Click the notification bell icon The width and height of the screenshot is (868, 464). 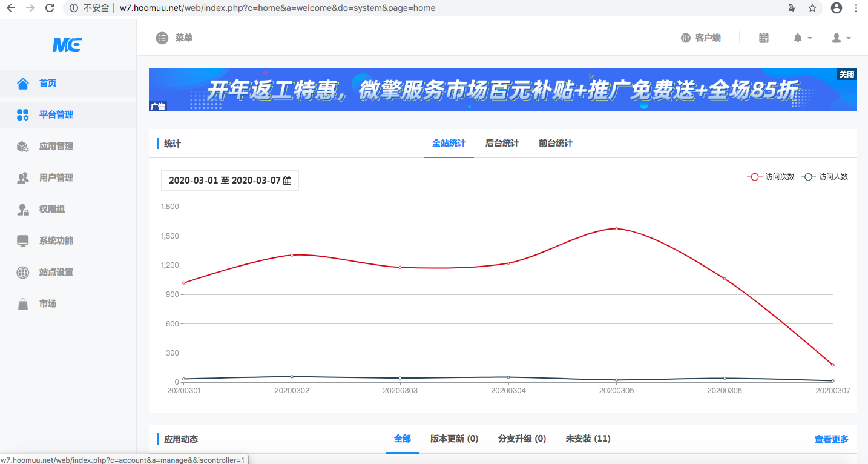798,38
